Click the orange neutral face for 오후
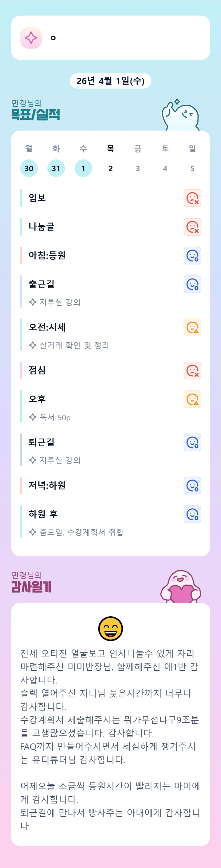 coord(192,399)
